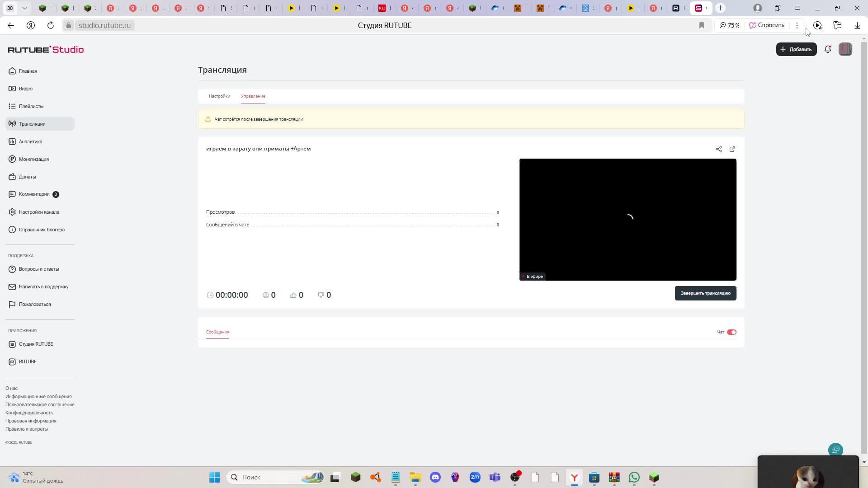
Task: Open the Донаты page
Action: (27, 177)
